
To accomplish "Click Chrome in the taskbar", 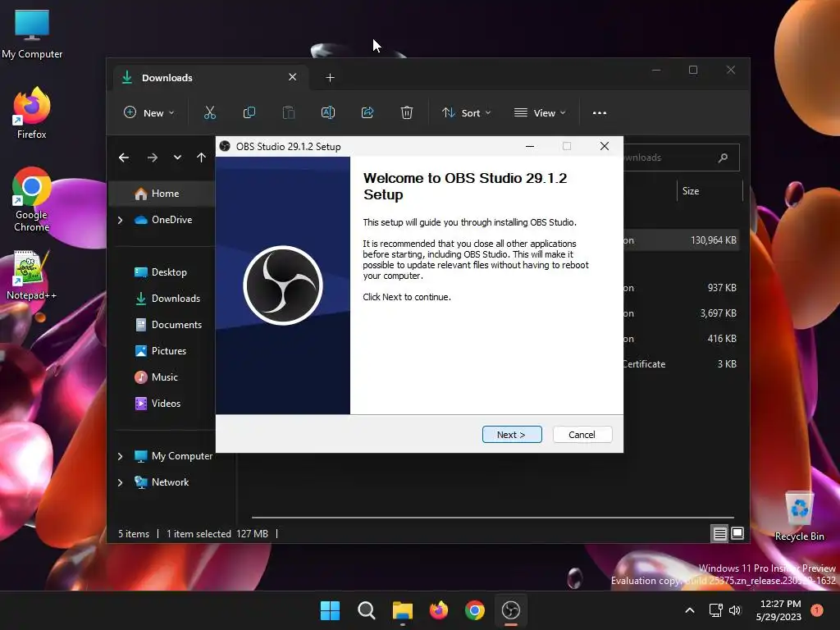I will (x=475, y=610).
